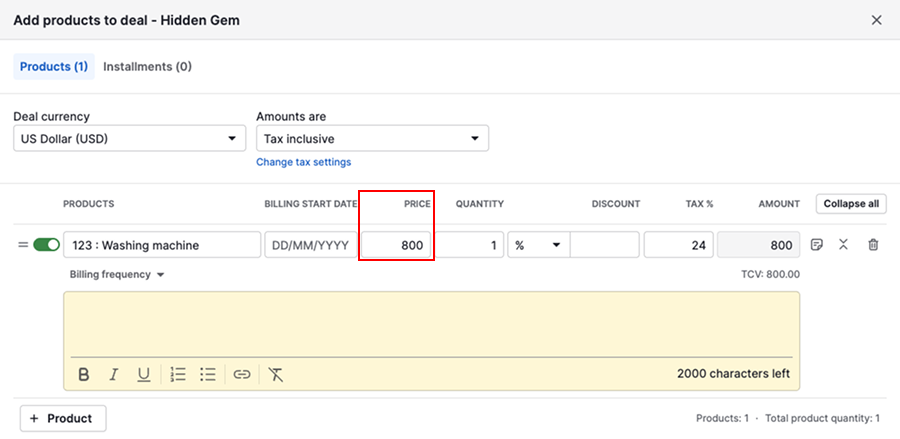This screenshot has width=900, height=439.
Task: Expand the Billing frequency options
Action: coord(117,274)
